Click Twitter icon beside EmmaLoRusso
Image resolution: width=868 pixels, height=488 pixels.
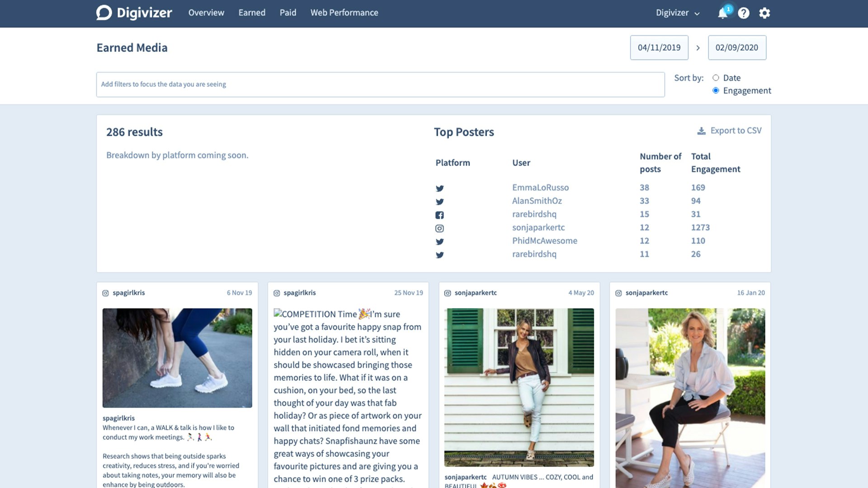[439, 188]
